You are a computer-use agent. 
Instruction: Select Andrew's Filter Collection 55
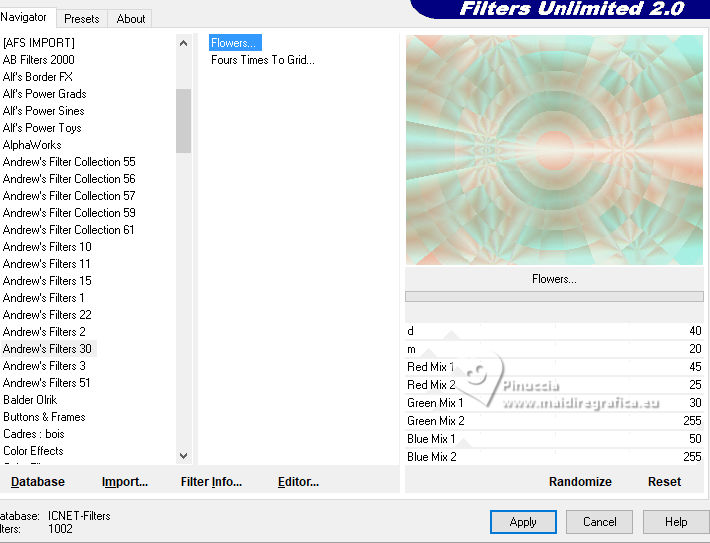click(x=69, y=162)
